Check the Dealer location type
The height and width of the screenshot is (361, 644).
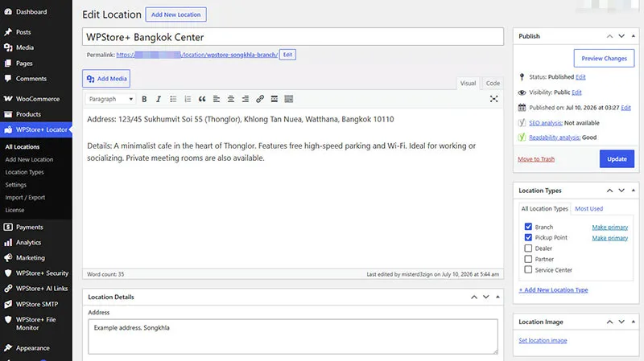pyautogui.click(x=528, y=248)
